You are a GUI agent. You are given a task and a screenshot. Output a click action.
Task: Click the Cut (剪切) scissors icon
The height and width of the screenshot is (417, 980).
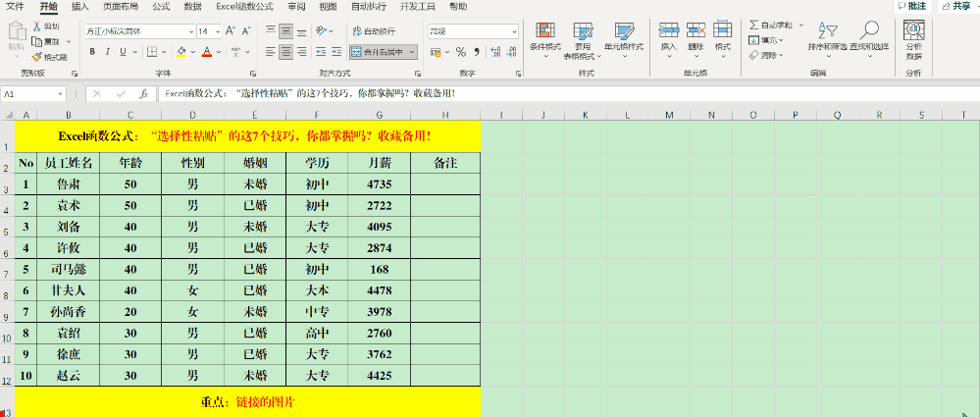[x=36, y=26]
